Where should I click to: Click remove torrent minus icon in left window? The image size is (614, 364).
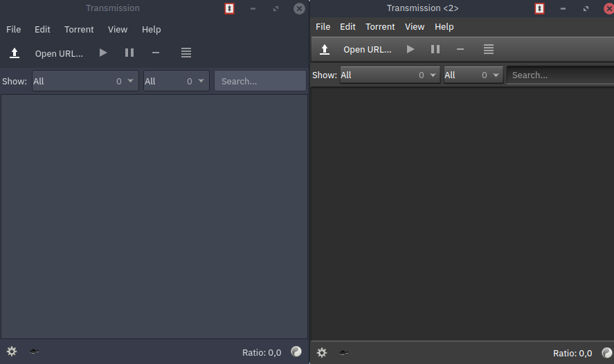point(156,53)
